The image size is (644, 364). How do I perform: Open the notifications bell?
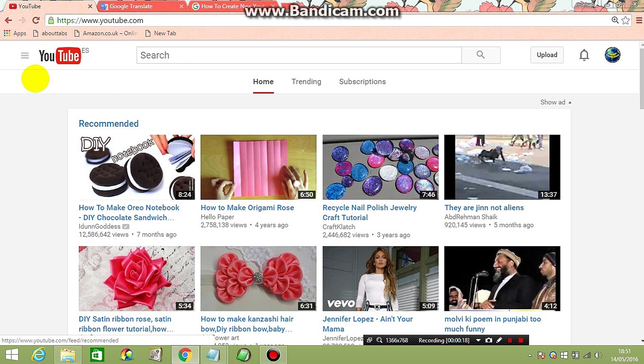[x=584, y=55]
